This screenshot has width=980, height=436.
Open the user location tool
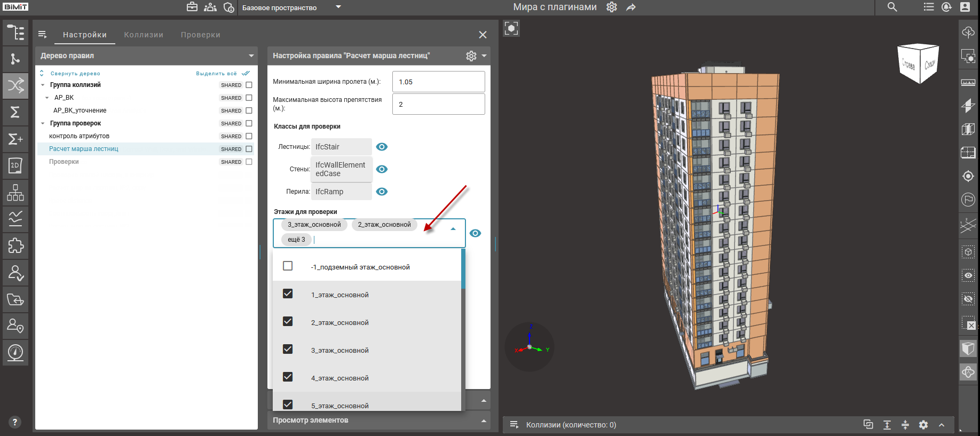coord(15,326)
